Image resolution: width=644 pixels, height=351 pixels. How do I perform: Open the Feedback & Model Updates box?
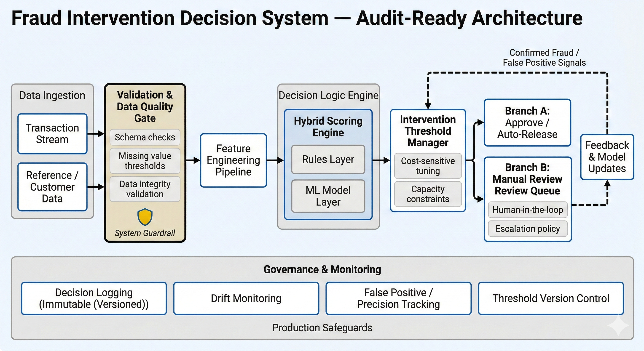point(607,157)
